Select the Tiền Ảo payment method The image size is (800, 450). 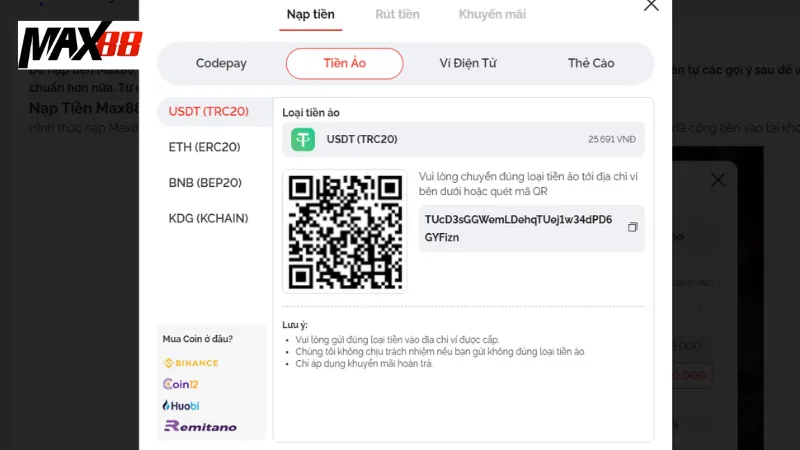344,63
